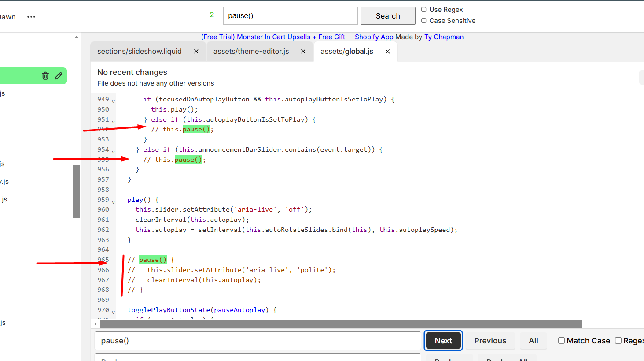Switch to assets/theme-editor.js tab
644x361 pixels.
pos(251,52)
